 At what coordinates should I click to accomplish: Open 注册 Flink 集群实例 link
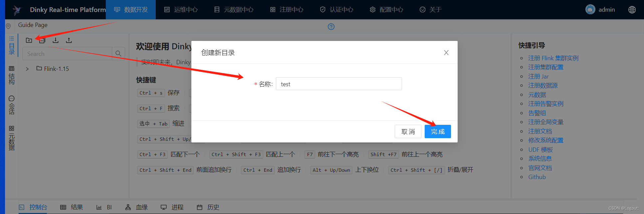pos(553,58)
